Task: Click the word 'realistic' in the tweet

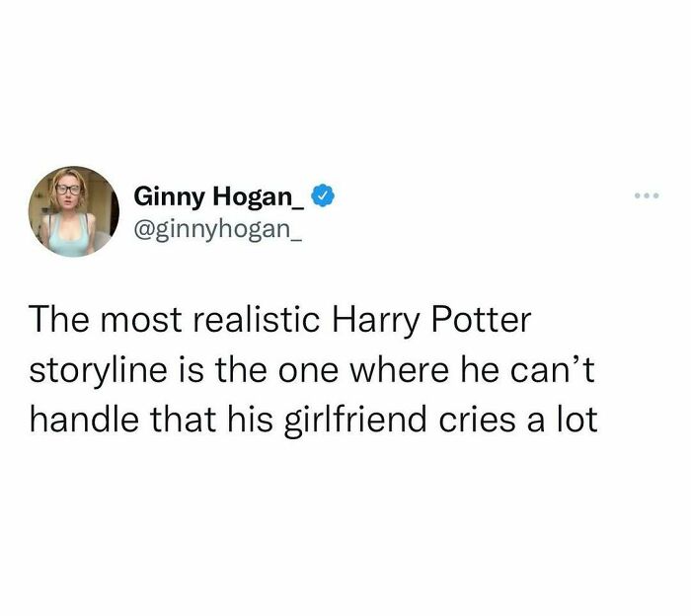Action: 257,320
